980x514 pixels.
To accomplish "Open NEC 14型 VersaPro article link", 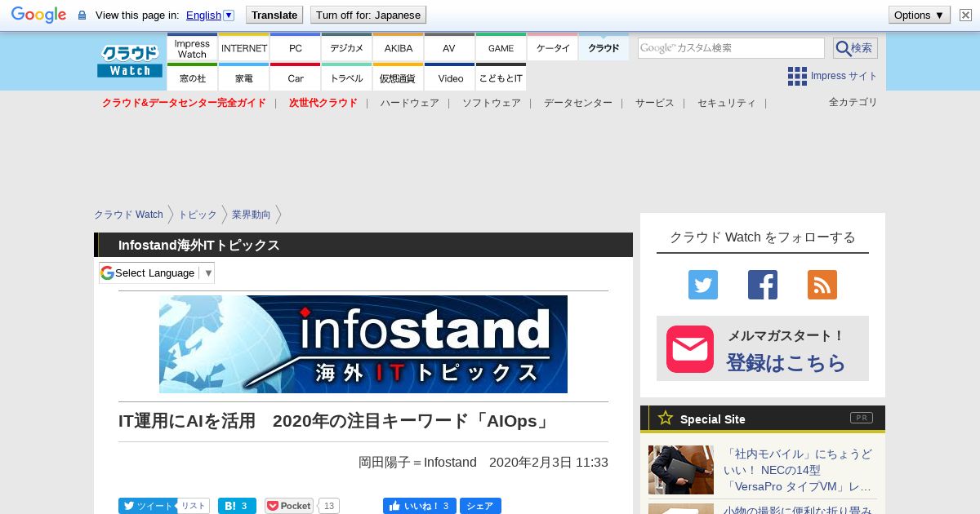I will click(798, 471).
